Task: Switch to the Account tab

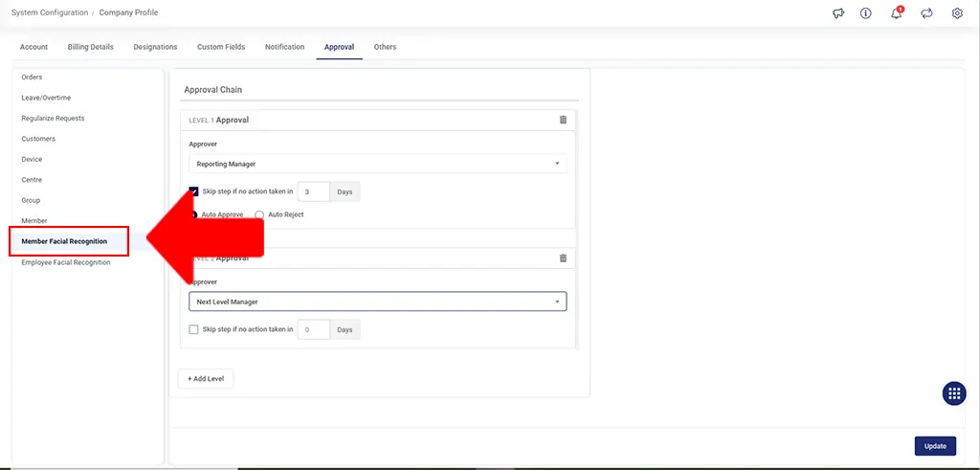Action: 33,47
